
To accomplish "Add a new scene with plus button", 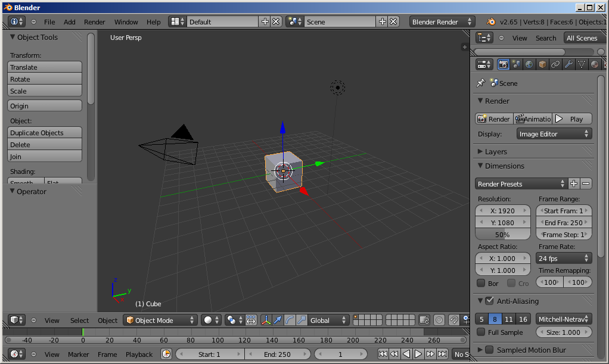I will [383, 22].
